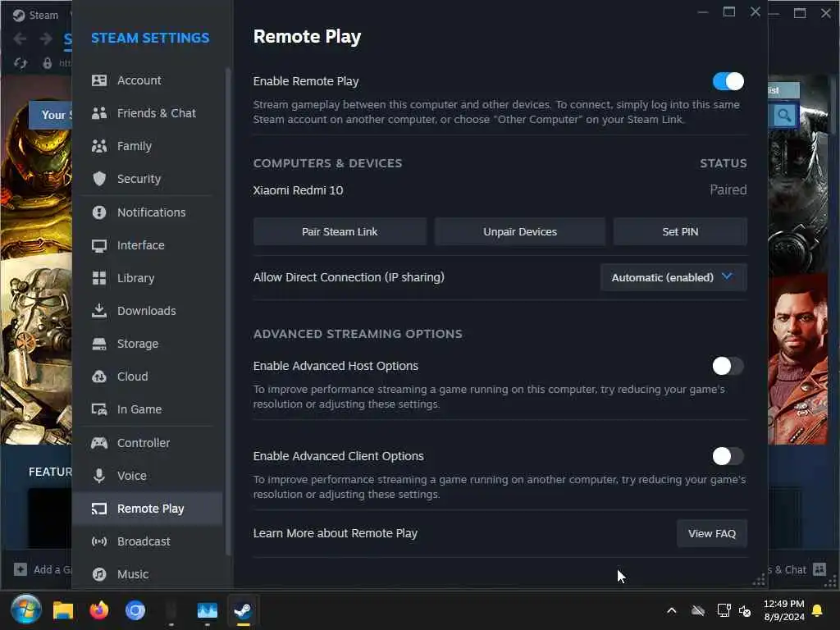
Task: Open Storage drive icon
Action: 99,344
